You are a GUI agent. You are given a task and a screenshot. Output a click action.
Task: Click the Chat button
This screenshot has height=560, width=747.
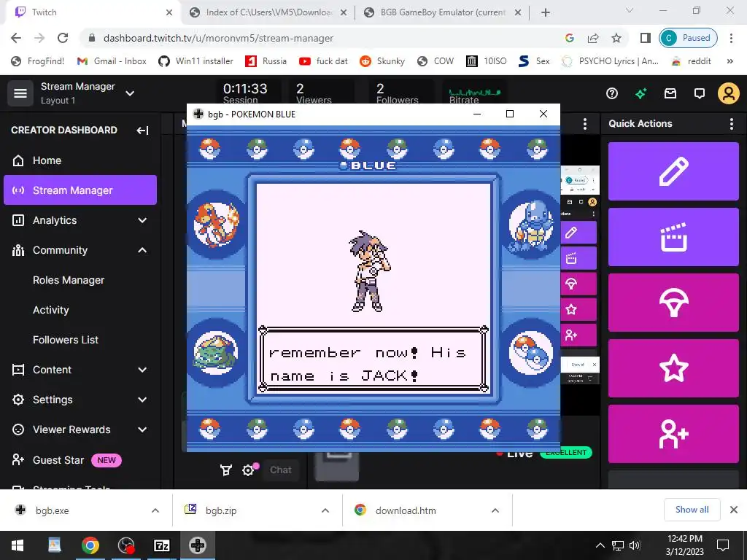(x=281, y=470)
